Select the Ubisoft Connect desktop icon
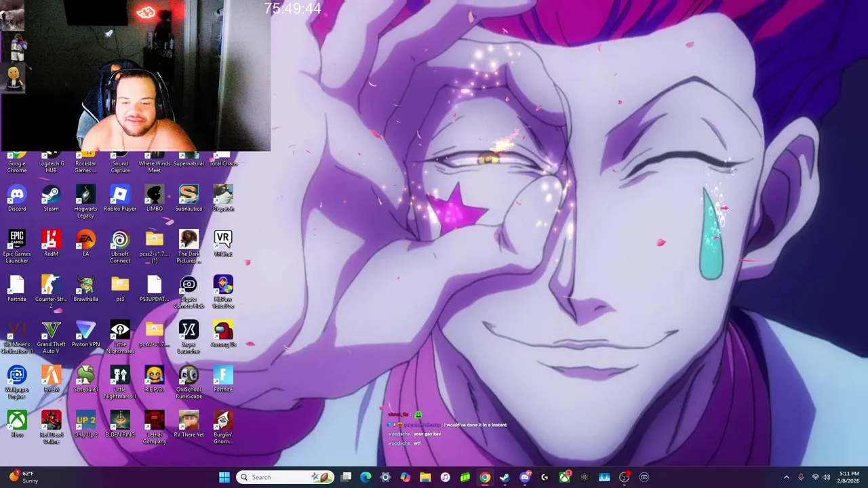The image size is (868, 488). [x=120, y=247]
